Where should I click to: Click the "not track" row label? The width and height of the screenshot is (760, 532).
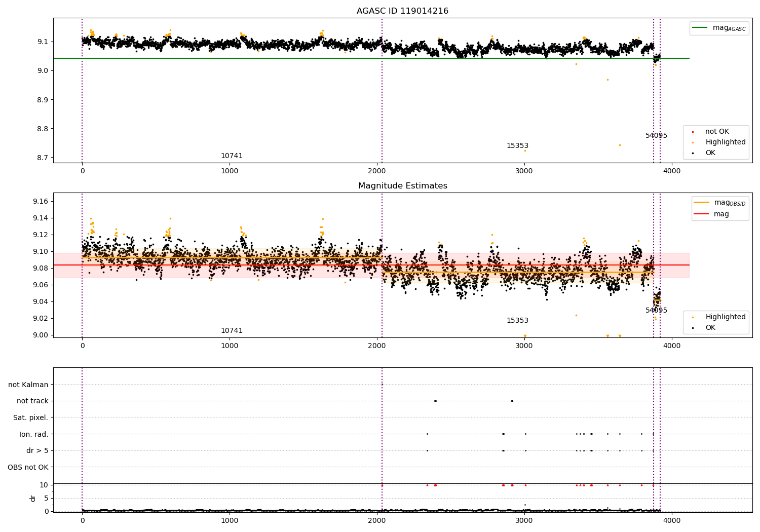tap(32, 401)
